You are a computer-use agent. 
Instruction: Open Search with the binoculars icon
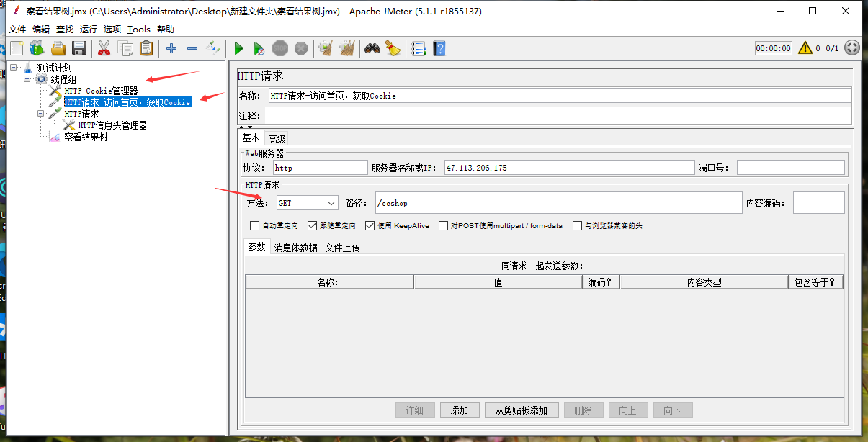pos(372,48)
